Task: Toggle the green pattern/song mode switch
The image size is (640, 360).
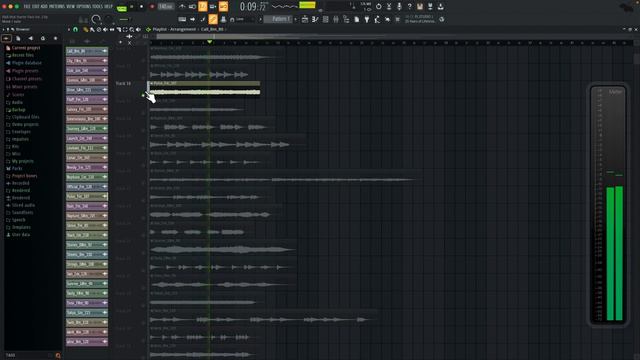Action: [x=122, y=8]
